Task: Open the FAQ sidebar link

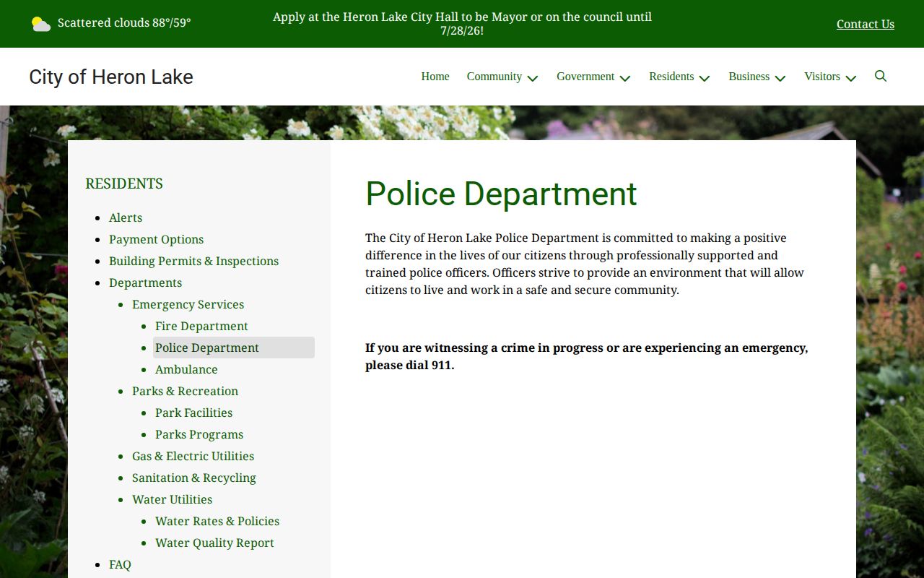Action: (x=120, y=564)
